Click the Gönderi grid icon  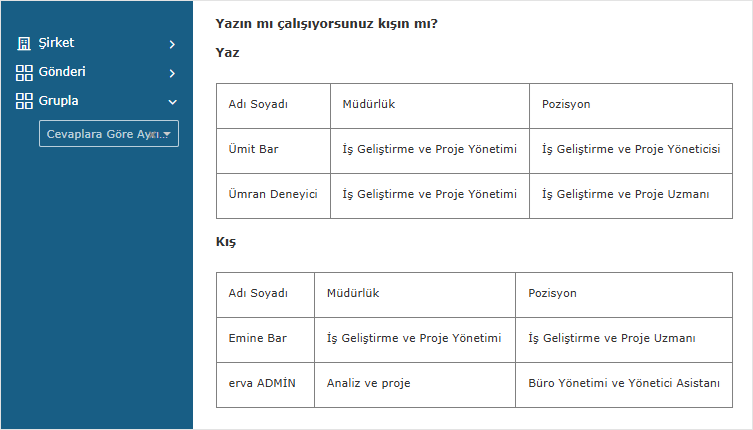coord(25,73)
